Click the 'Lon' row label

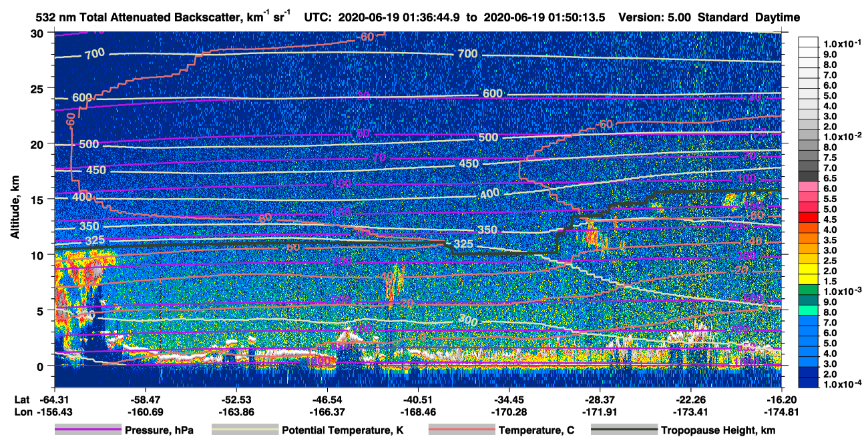[22, 412]
